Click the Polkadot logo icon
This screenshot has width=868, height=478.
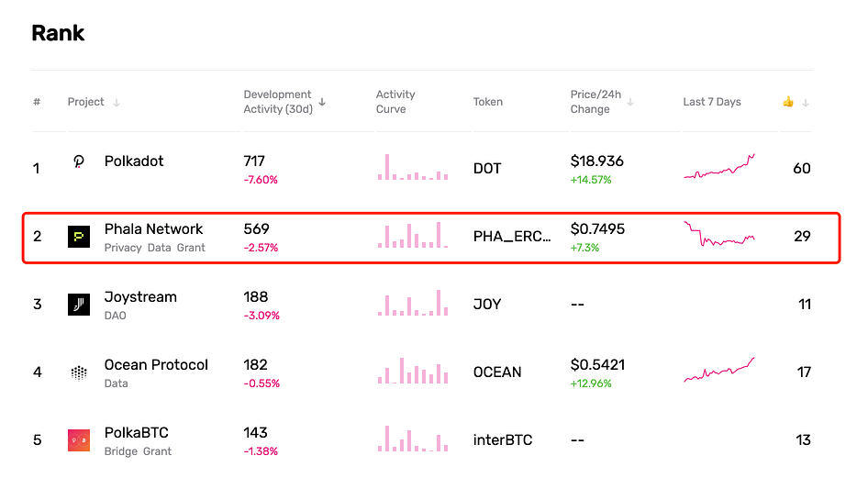79,161
